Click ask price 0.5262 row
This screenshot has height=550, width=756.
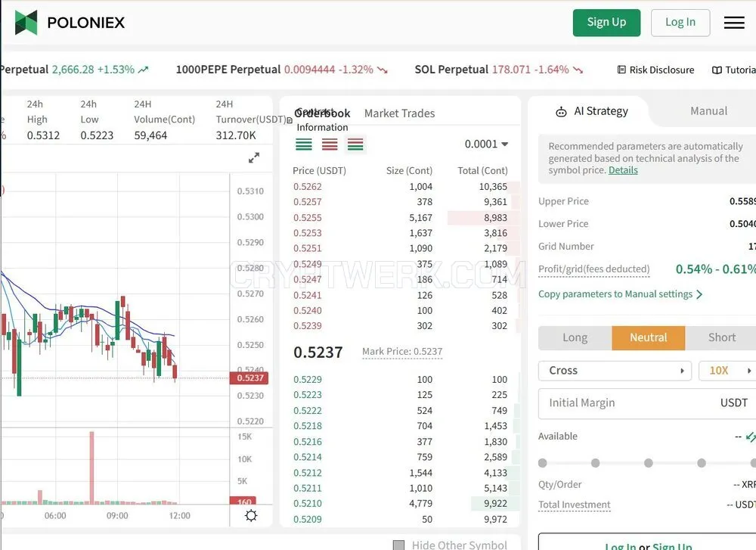[x=400, y=187]
